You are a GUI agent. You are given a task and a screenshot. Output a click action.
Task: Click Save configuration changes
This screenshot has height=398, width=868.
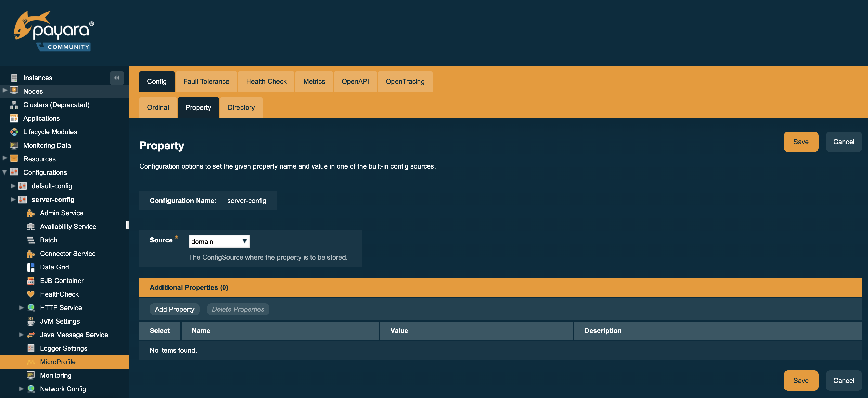801,142
